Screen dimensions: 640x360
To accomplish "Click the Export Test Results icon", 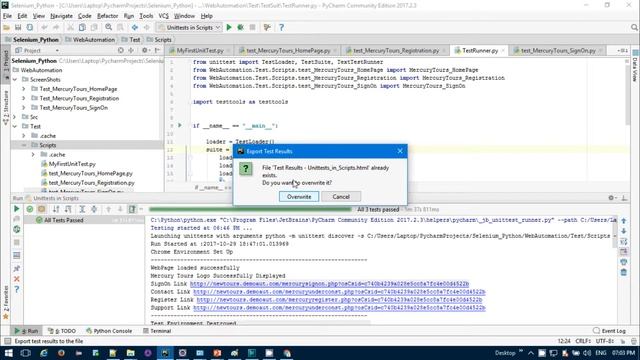I will pyautogui.click(x=132, y=209).
